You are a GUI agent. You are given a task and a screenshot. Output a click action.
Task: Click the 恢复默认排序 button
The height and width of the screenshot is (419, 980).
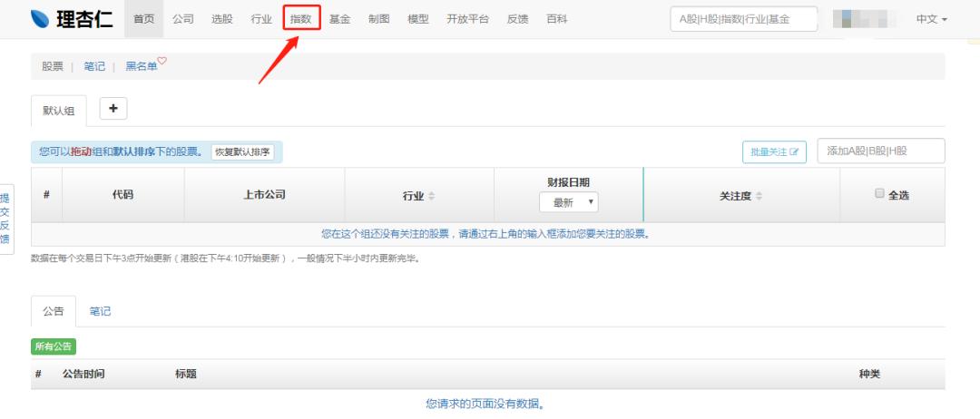(242, 151)
